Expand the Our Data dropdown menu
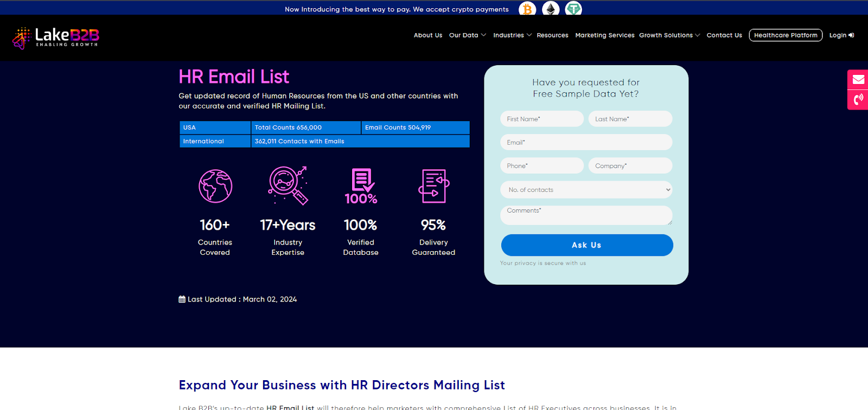The width and height of the screenshot is (868, 410). (x=468, y=35)
